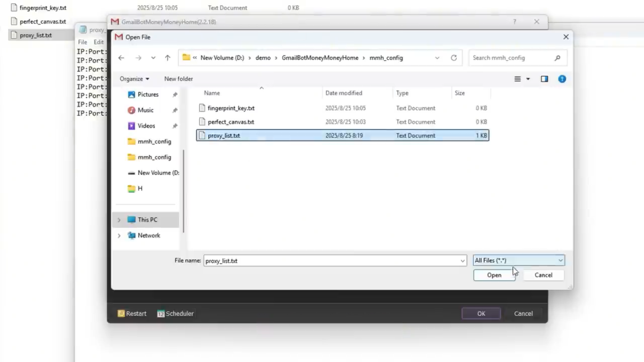The width and height of the screenshot is (644, 362).
Task: Click the Search mmh_config field
Action: (517, 58)
